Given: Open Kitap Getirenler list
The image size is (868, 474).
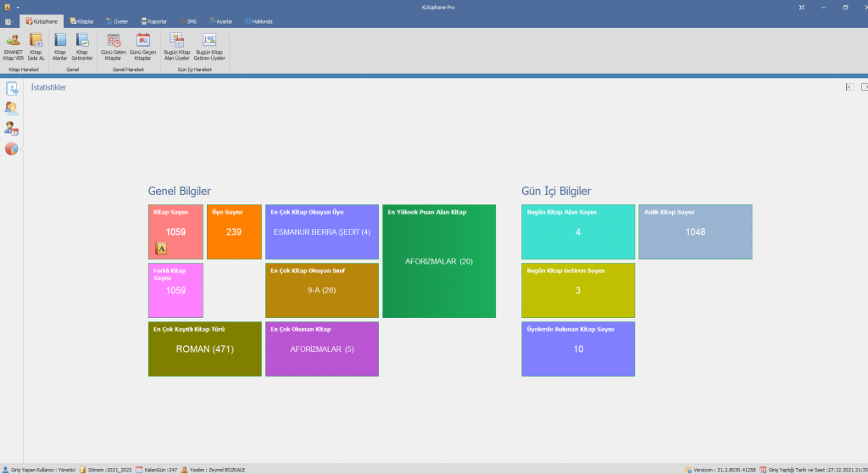Looking at the screenshot, I should (x=82, y=47).
